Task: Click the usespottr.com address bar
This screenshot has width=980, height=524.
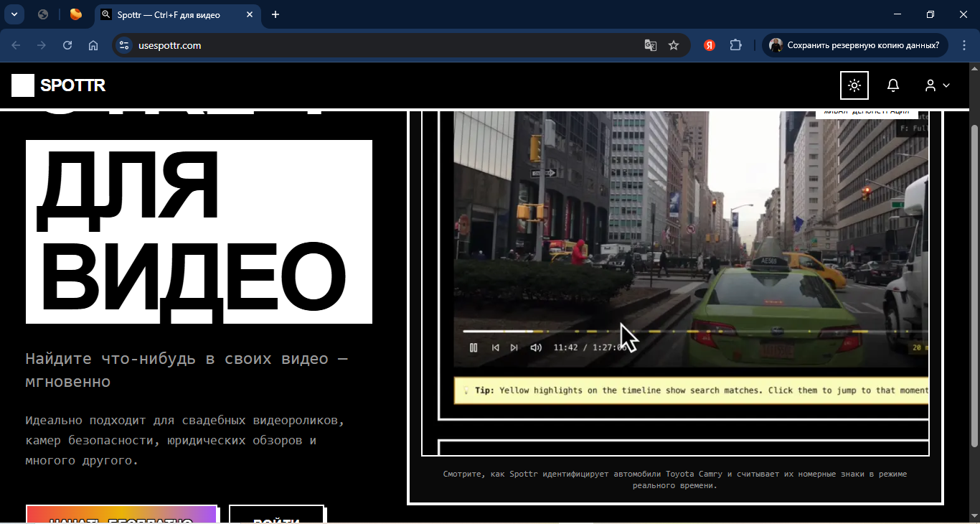Action: tap(359, 45)
